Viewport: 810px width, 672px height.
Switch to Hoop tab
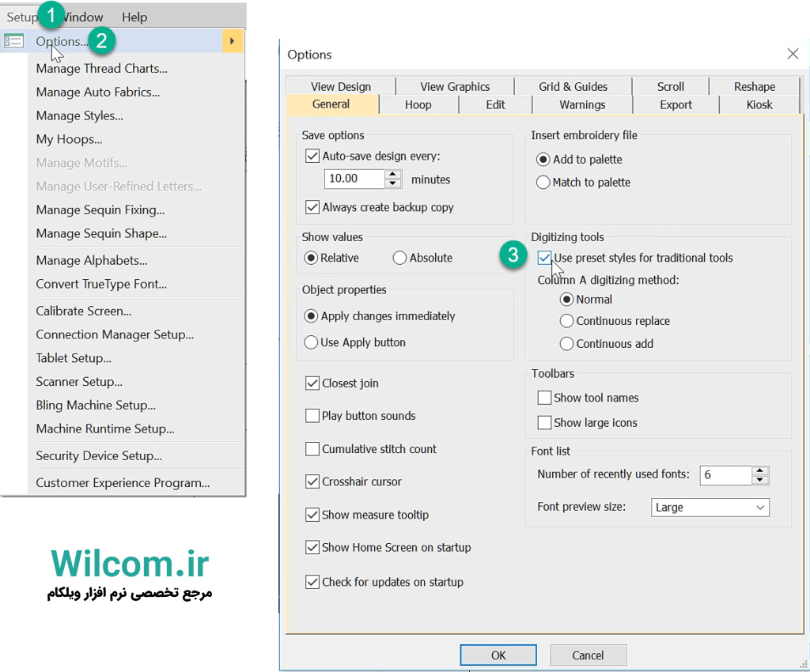coord(418,105)
